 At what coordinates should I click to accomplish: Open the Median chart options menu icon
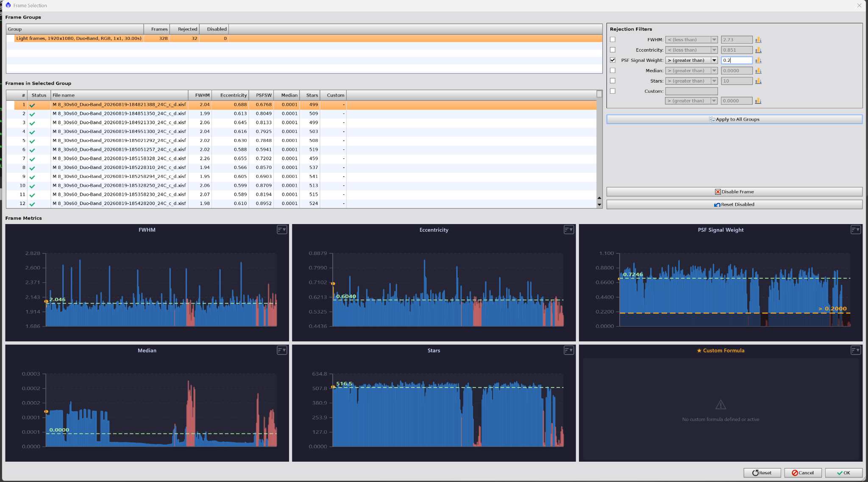282,350
